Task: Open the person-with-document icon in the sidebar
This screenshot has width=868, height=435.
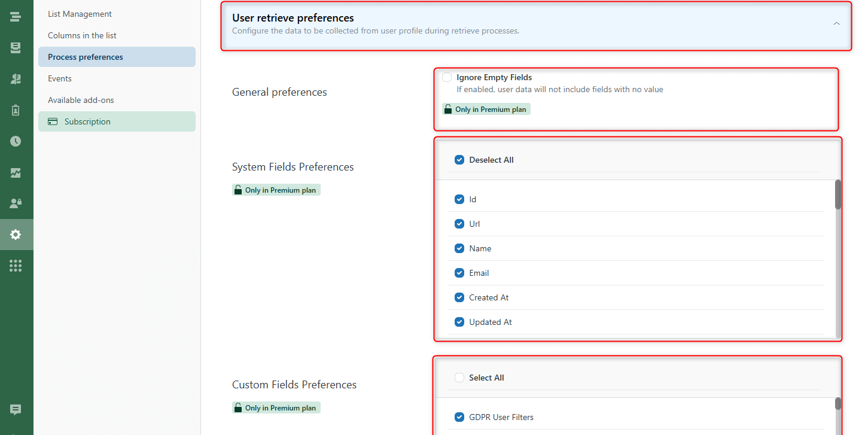Action: coord(16,79)
